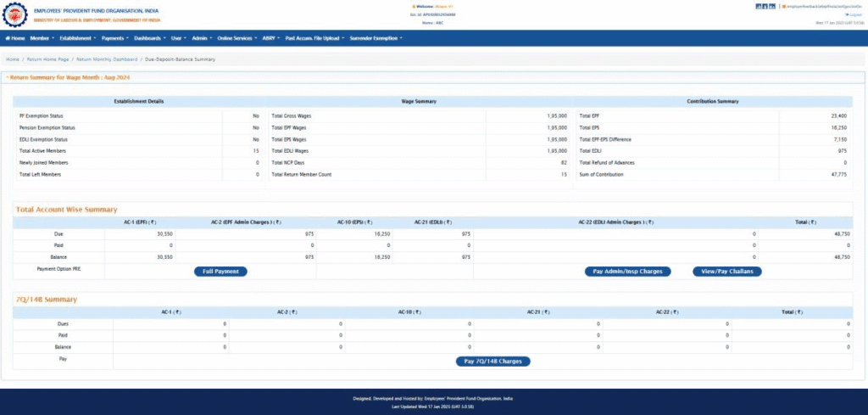Expand the Dashboards menu
868x415 pixels.
[149, 38]
